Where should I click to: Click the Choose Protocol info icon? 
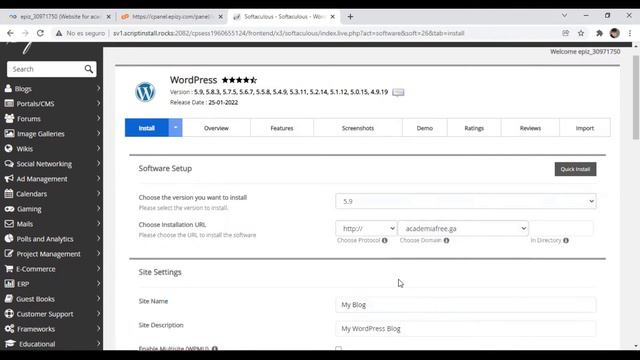tap(384, 240)
